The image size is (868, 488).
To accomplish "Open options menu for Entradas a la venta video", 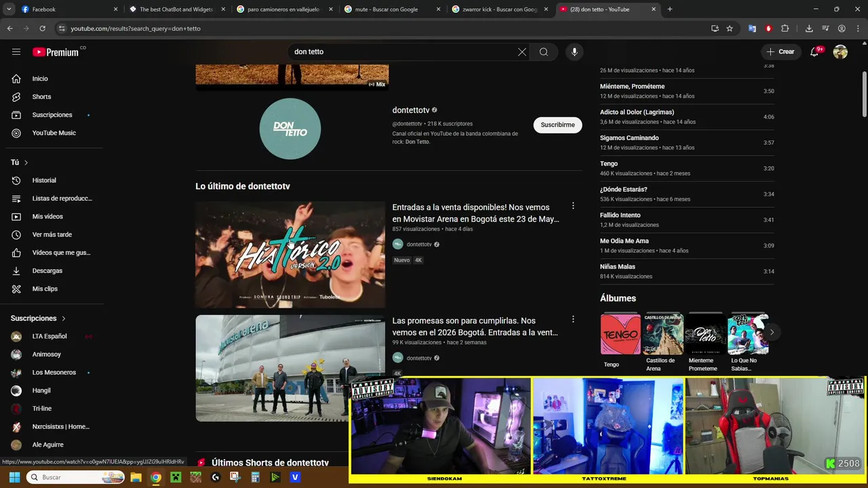I will click(x=573, y=206).
